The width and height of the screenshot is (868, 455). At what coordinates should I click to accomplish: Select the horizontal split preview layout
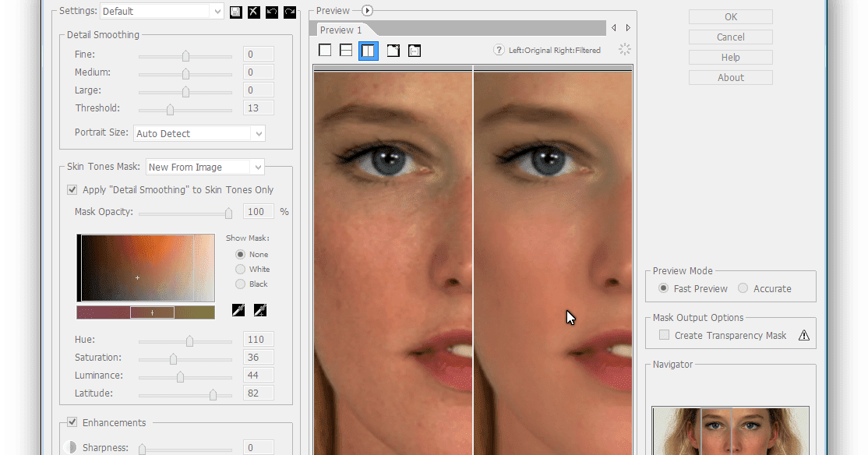tap(346, 50)
